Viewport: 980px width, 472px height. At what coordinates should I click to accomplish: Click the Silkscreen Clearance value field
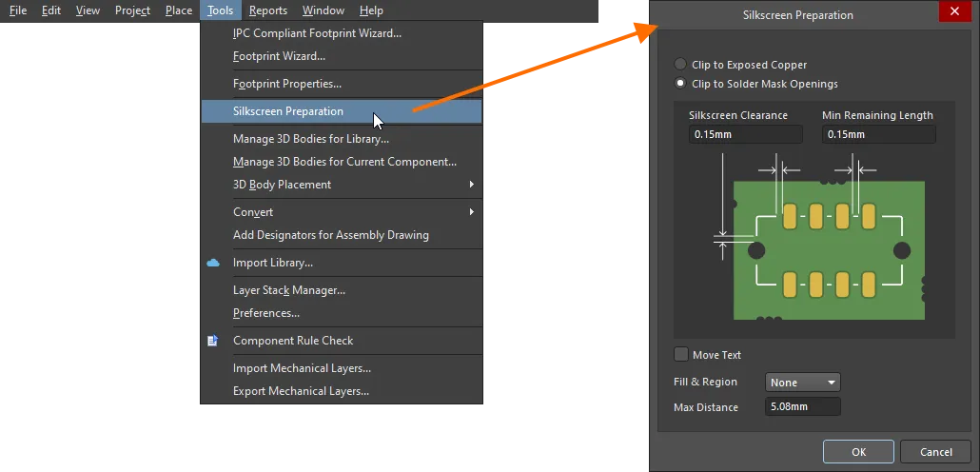[745, 134]
